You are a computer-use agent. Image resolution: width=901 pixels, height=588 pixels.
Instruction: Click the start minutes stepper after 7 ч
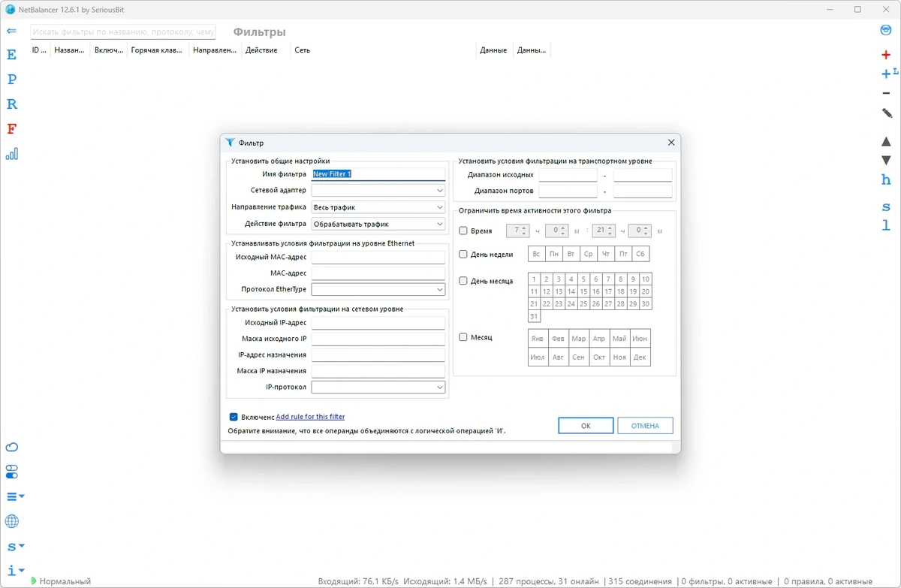556,231
